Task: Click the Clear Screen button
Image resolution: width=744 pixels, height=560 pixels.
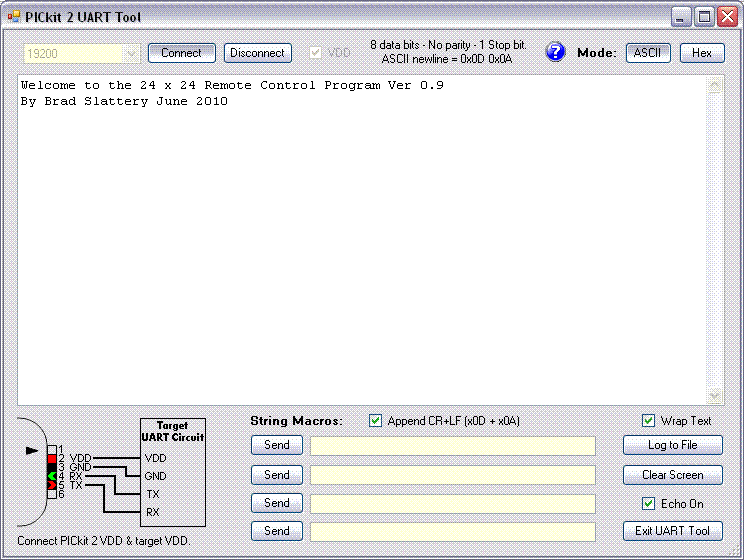Action: coord(673,475)
